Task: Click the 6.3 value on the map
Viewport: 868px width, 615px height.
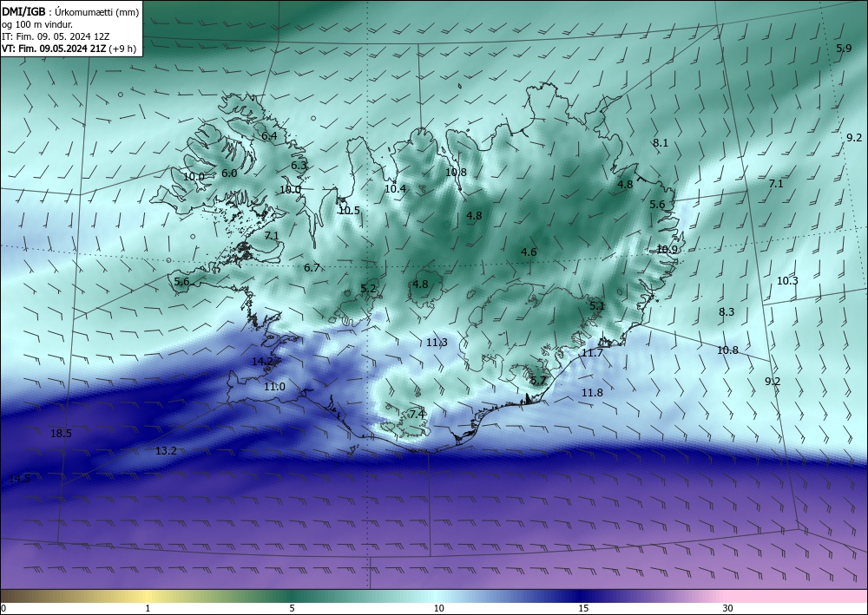Action: [x=299, y=166]
